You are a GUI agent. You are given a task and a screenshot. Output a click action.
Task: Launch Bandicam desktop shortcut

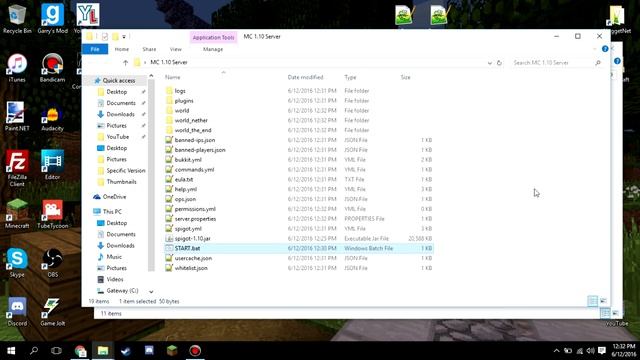pos(52,68)
